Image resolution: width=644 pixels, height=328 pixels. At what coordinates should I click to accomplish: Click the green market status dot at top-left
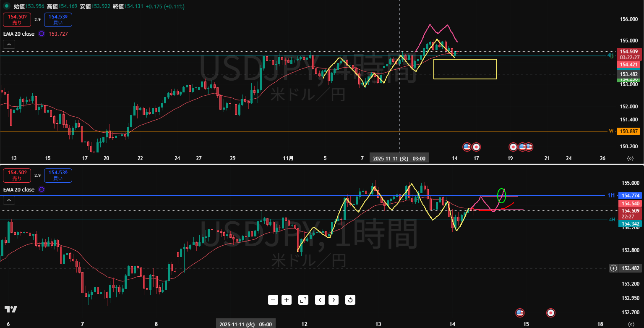pos(7,6)
